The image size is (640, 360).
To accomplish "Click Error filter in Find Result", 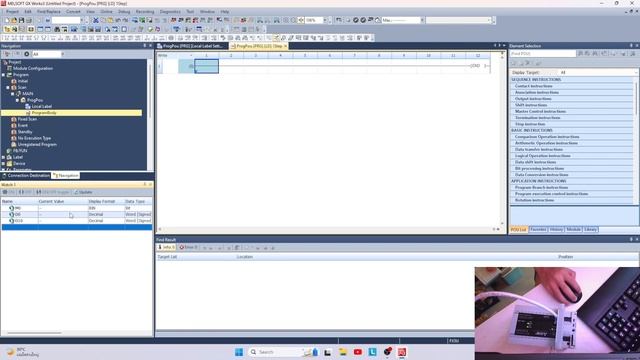I will pyautogui.click(x=188, y=247).
